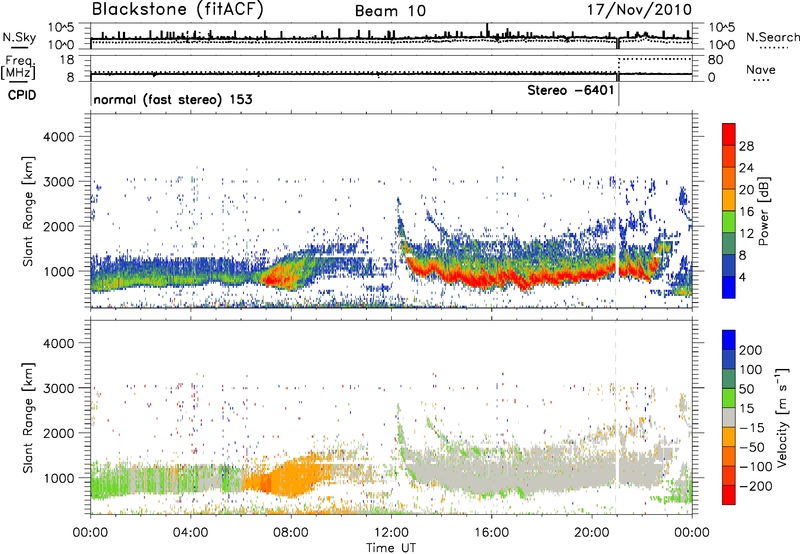Pick the Velocity colorbar segment between -100 and -200
This screenshot has height=554, width=800.
(x=729, y=476)
